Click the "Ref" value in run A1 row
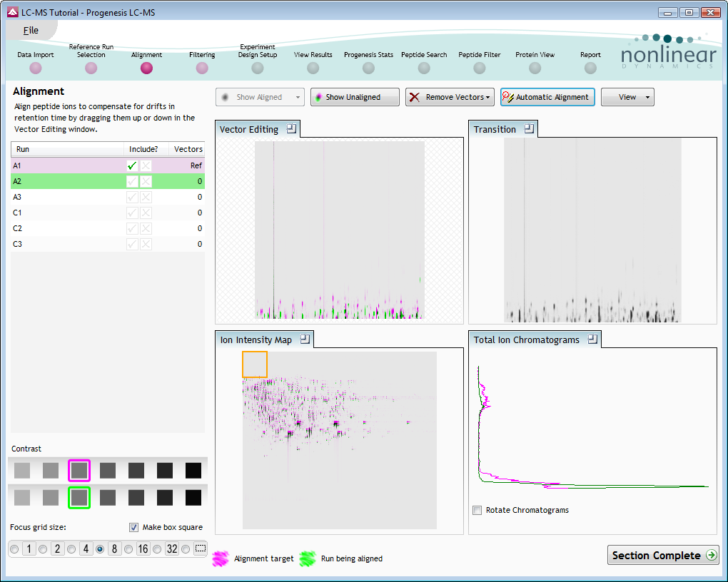728x582 pixels. coord(196,165)
